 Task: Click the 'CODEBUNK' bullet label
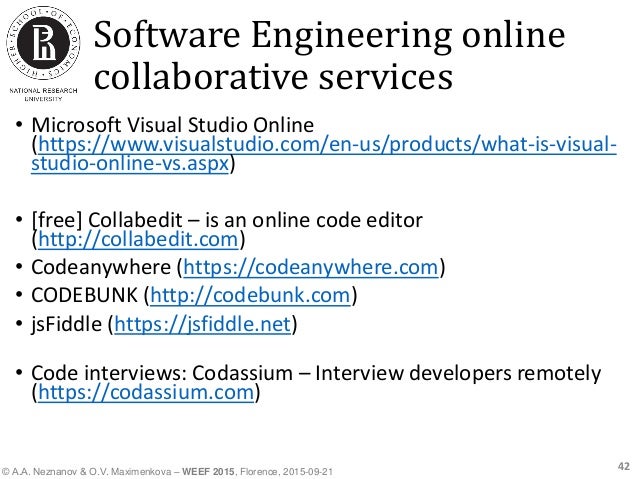point(84,295)
